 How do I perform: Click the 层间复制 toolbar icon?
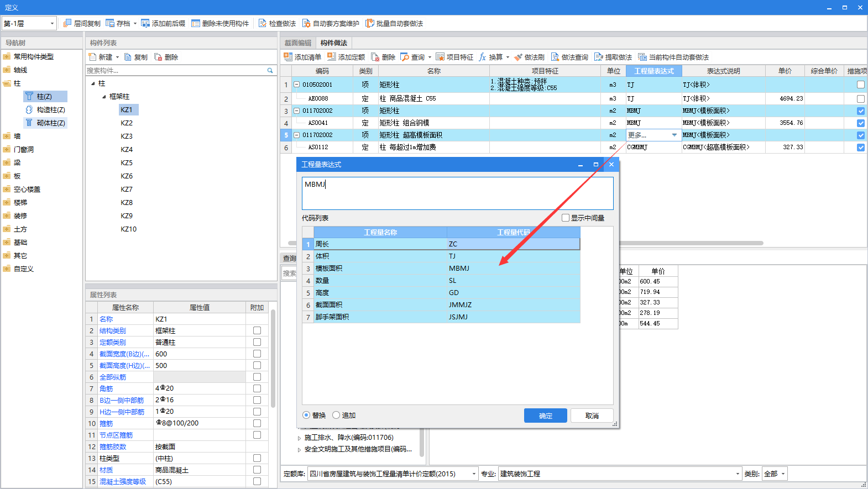[67, 23]
